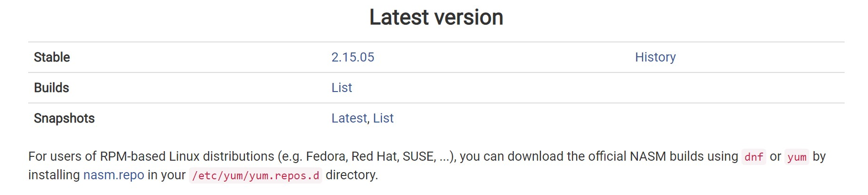Viewport: 868px width, 195px height.
Task: Click the /etc/yum/yum.repos.d path snippet
Action: click(x=255, y=175)
